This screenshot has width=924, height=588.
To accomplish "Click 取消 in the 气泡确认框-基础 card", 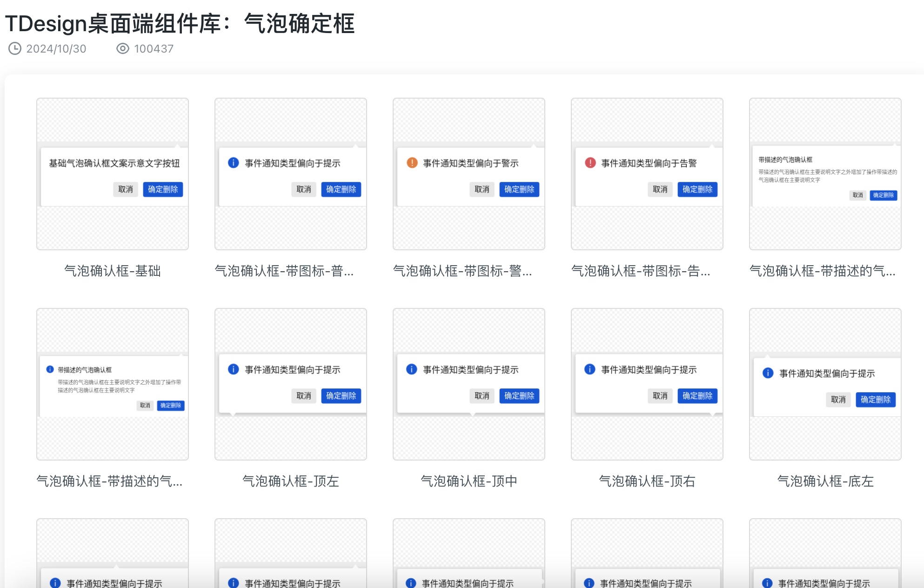I will (126, 189).
